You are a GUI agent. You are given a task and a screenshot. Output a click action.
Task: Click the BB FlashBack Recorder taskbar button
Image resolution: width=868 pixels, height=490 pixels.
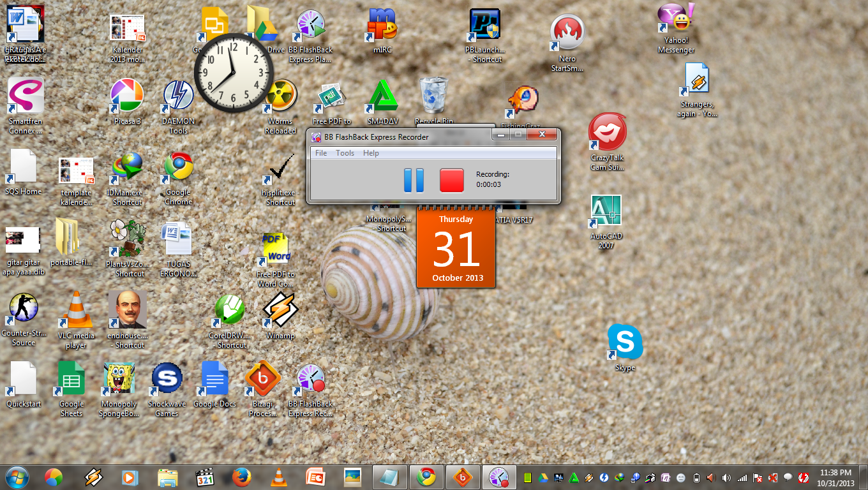click(499, 477)
